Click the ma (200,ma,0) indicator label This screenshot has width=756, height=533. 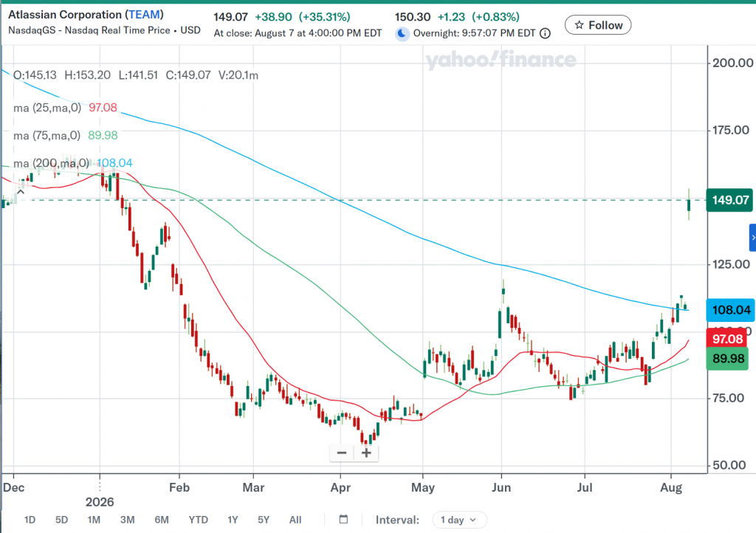[51, 163]
